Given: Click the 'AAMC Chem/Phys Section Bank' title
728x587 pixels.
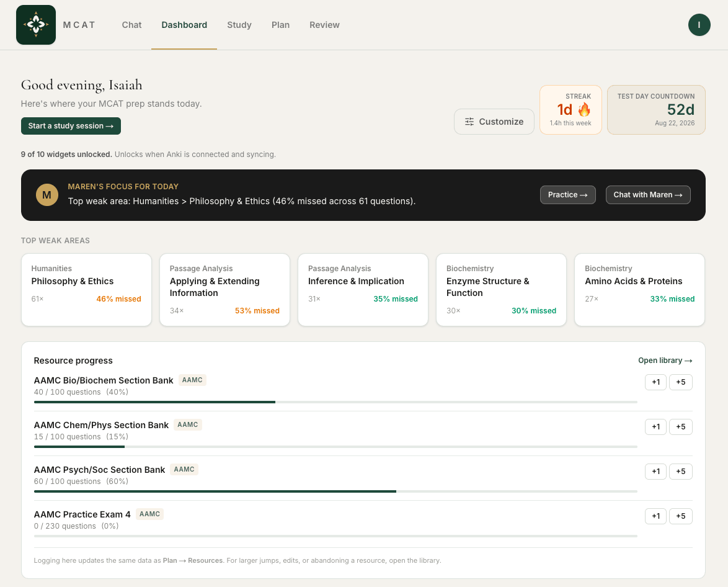Looking at the screenshot, I should [101, 425].
